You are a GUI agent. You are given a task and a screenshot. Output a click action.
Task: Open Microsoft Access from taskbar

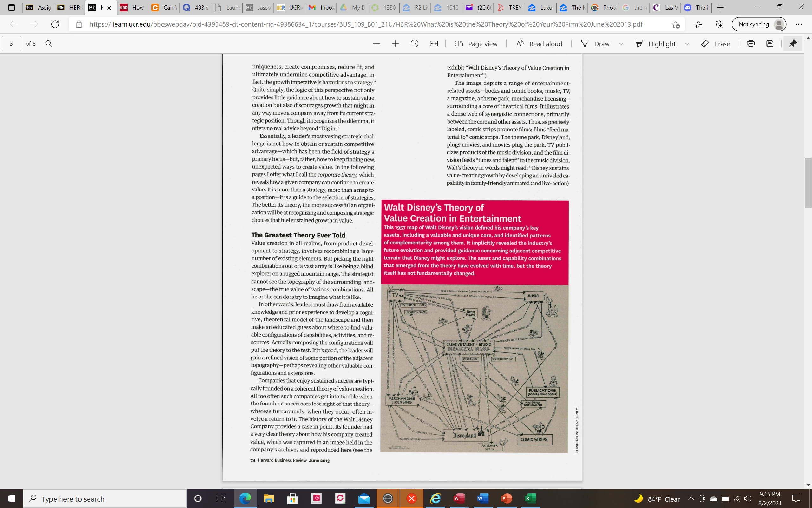pos(459,498)
